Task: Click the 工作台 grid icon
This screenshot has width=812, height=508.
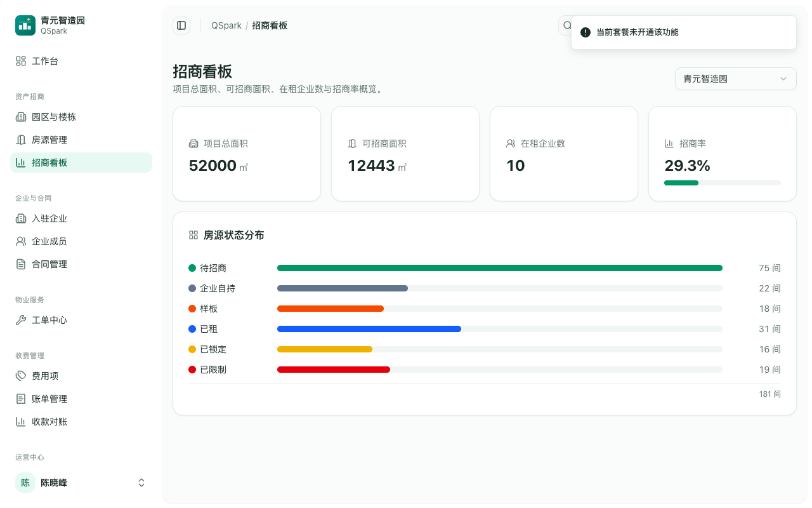Action: tap(21, 61)
